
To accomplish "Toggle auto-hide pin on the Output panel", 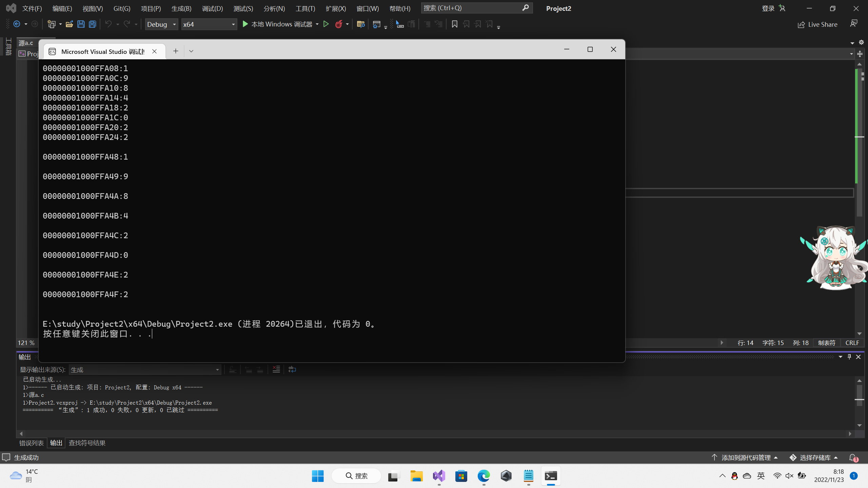I will point(849,357).
